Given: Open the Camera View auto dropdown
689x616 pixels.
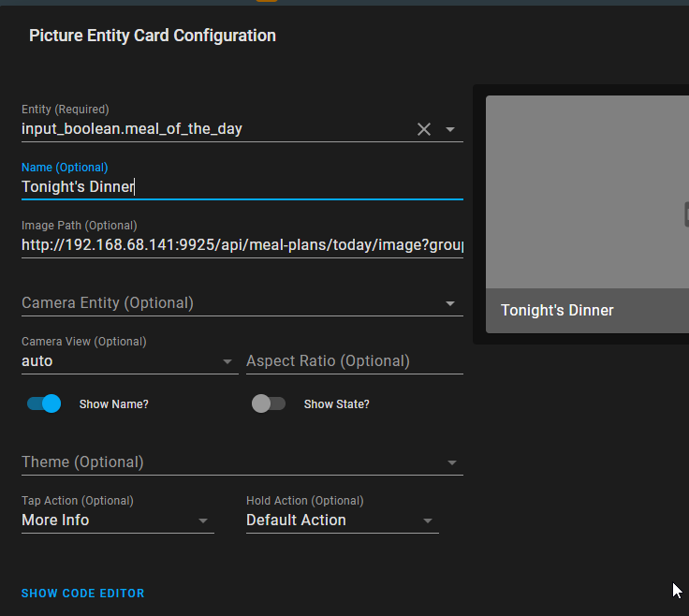Looking at the screenshot, I should click(129, 360).
